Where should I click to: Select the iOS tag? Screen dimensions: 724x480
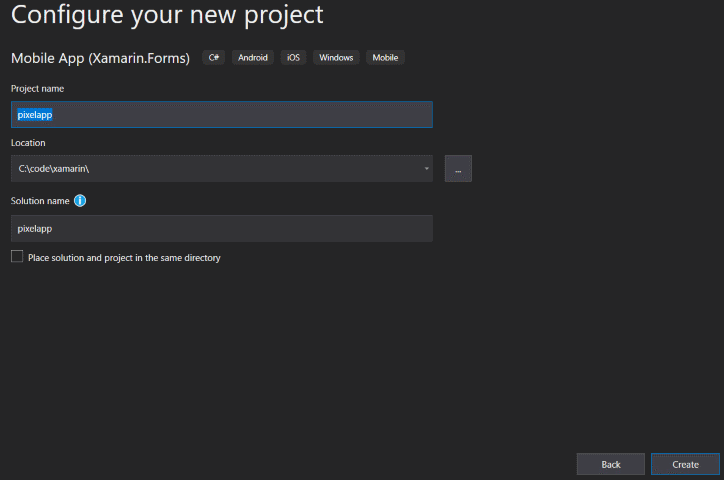(x=293, y=58)
